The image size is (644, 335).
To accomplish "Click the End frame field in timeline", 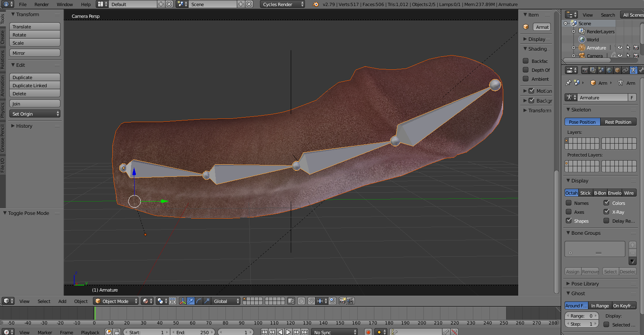I will [193, 332].
